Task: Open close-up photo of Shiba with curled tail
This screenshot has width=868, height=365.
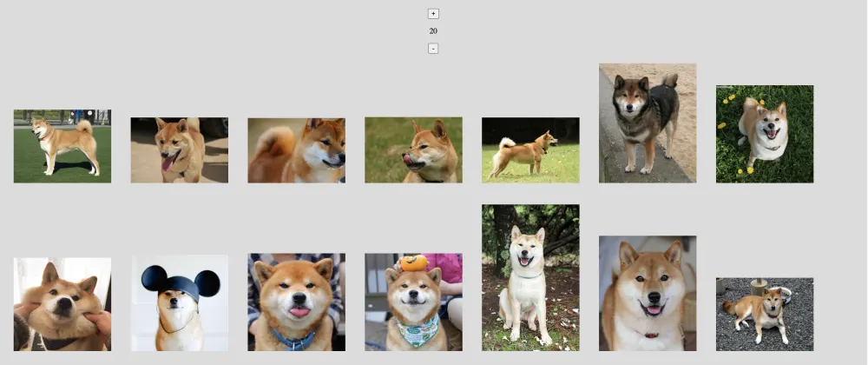Action: pos(296,150)
